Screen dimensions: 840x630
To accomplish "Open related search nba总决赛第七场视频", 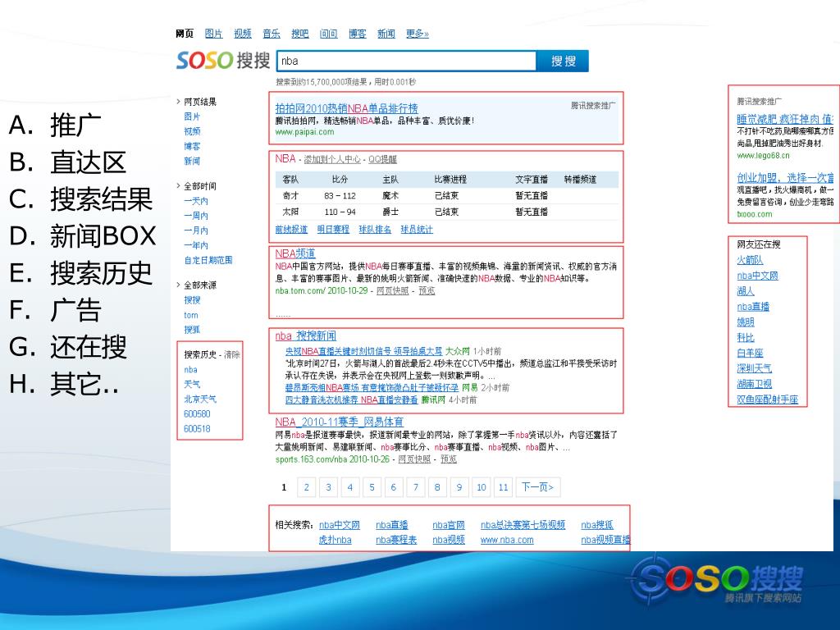I will pyautogui.click(x=523, y=525).
